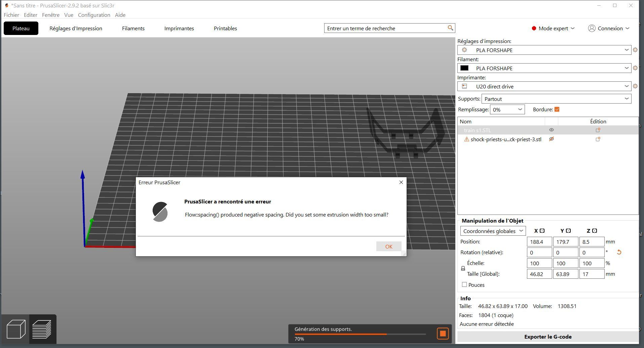Image resolution: width=644 pixels, height=348 pixels.
Task: Click the Échelle X field
Action: 539,263
